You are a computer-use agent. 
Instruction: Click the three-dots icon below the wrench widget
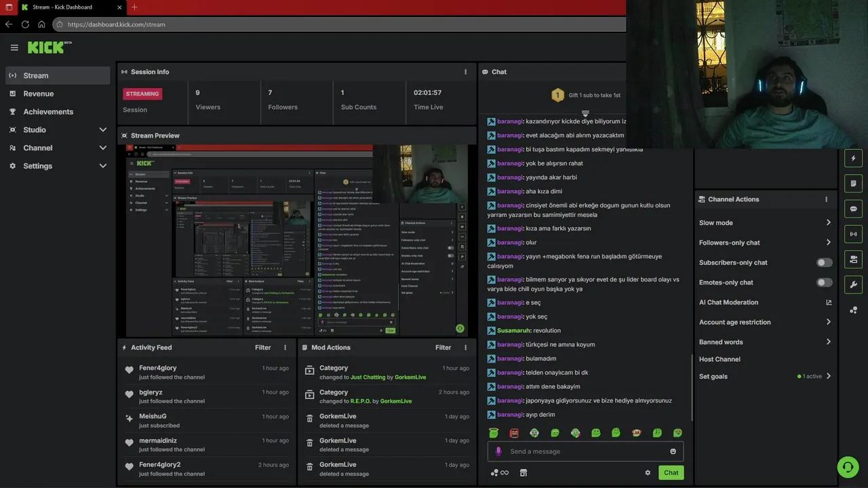point(853,310)
